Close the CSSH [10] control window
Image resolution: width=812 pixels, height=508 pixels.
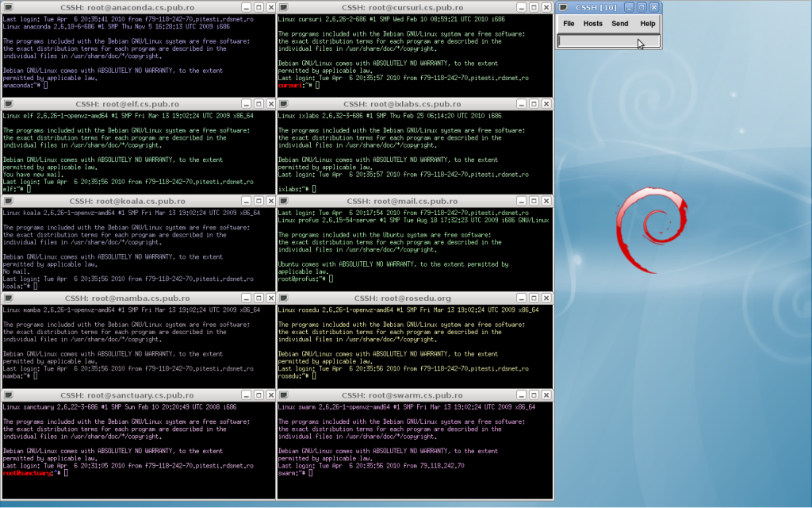tap(654, 7)
